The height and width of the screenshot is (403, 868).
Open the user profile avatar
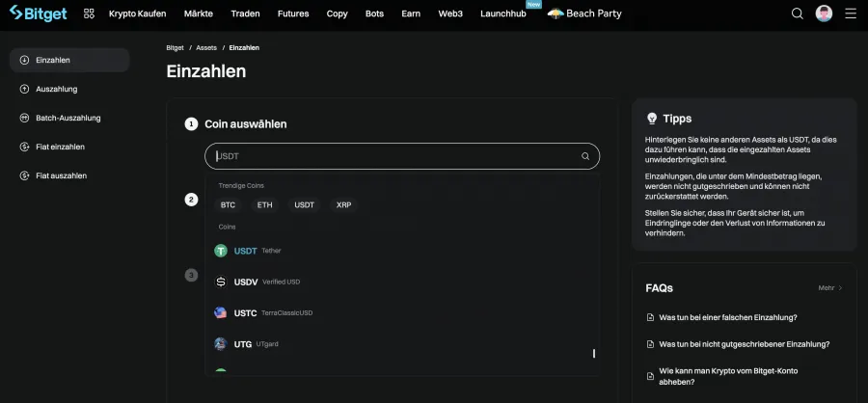824,13
